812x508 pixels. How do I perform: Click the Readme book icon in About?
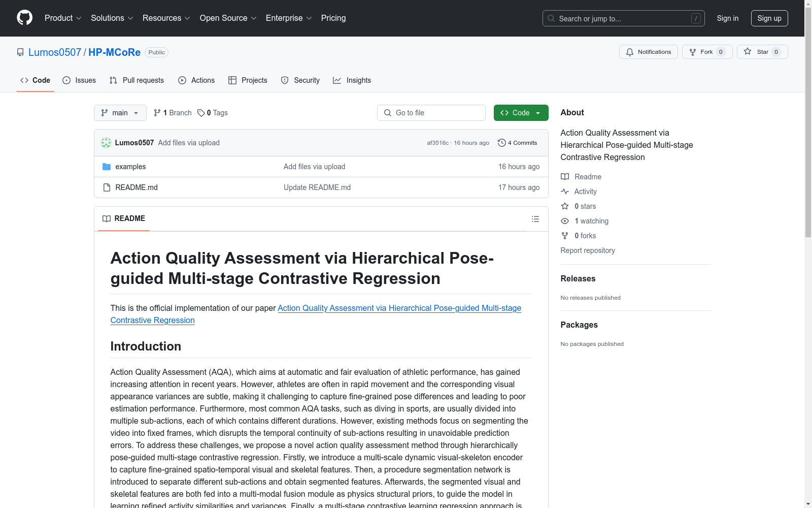click(x=565, y=177)
